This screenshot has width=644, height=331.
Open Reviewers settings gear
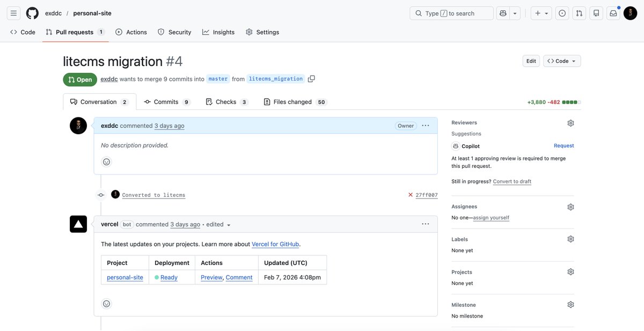(570, 123)
